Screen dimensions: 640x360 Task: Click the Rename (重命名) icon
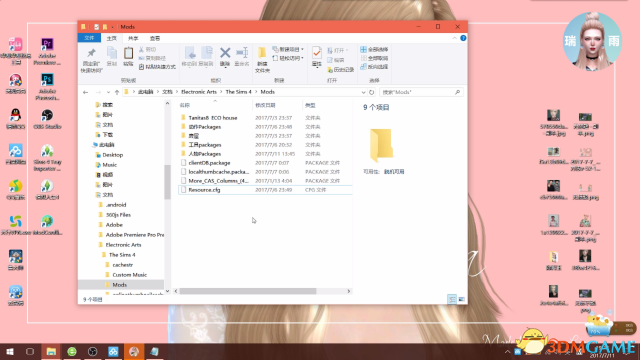coord(242,56)
